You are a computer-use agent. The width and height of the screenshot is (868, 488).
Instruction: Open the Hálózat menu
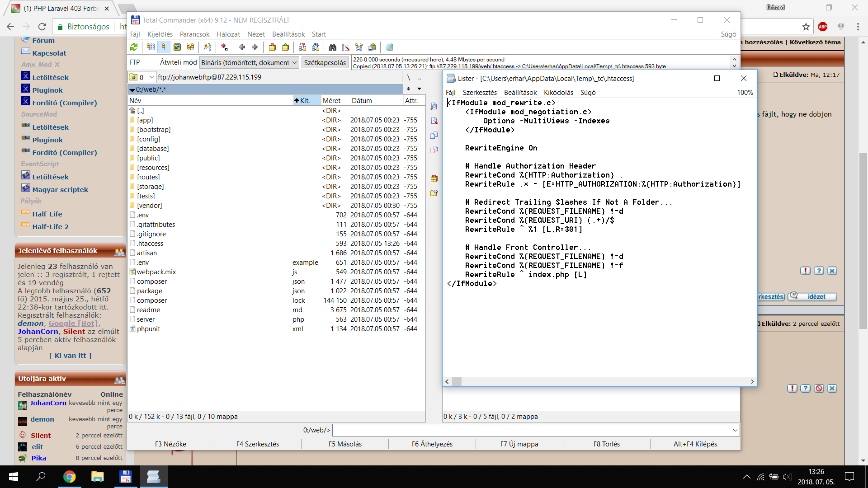[228, 34]
